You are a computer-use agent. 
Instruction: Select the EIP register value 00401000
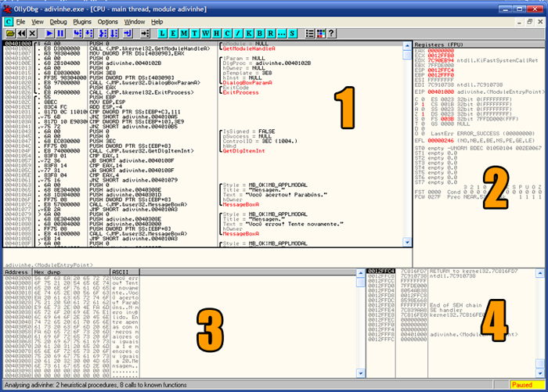[x=441, y=92]
